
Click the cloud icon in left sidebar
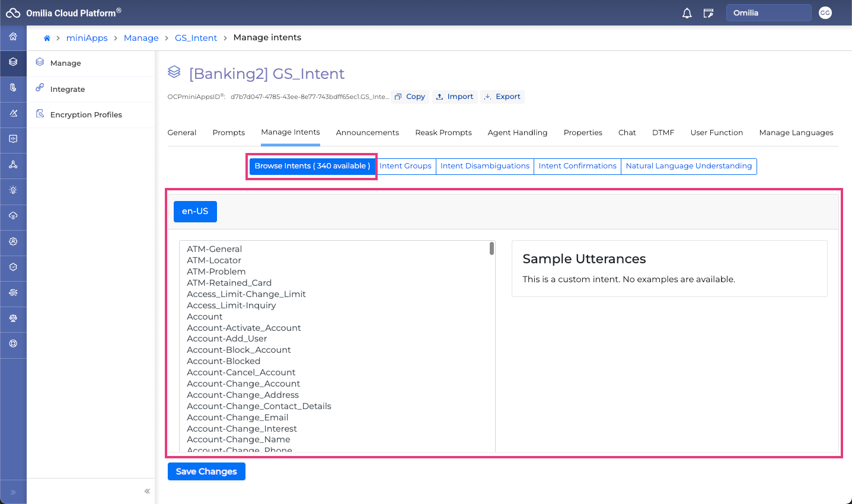(x=13, y=216)
